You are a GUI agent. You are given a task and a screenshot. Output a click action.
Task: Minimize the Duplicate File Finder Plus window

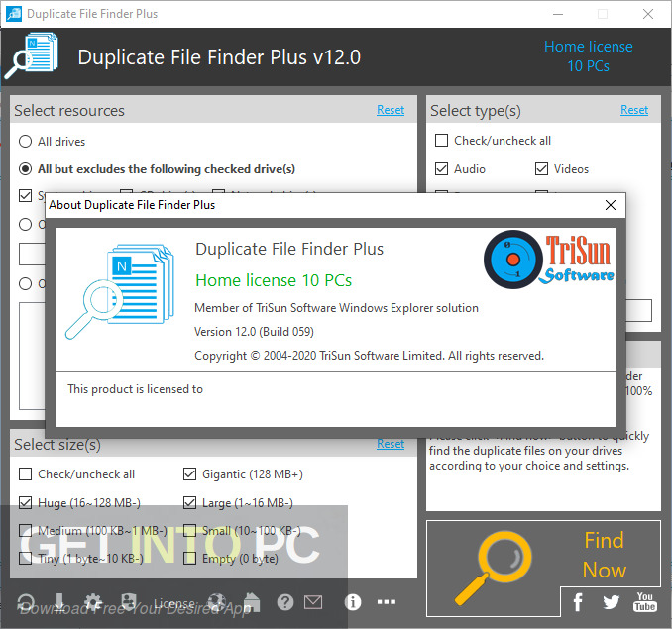pos(558,14)
